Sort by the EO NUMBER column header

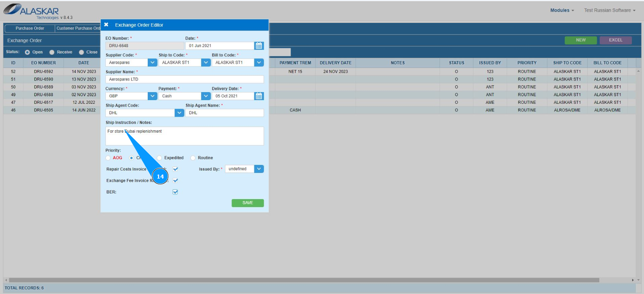43,63
